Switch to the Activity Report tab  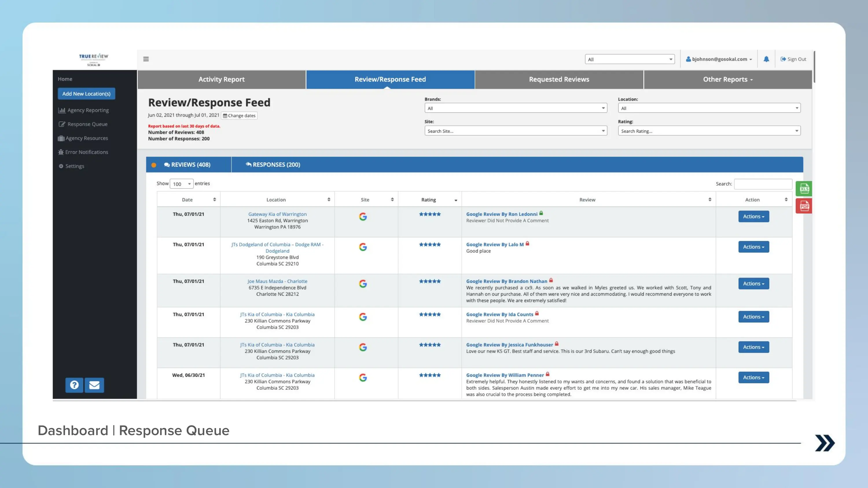pyautogui.click(x=221, y=80)
